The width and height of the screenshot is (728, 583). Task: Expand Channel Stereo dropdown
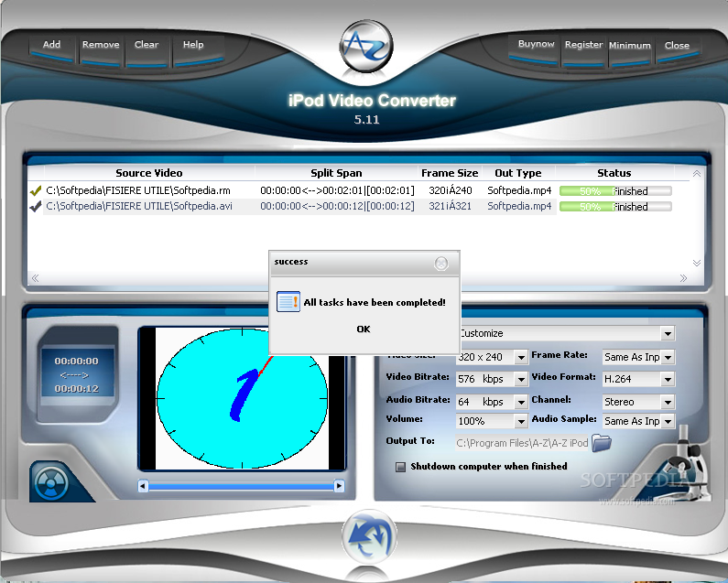668,402
